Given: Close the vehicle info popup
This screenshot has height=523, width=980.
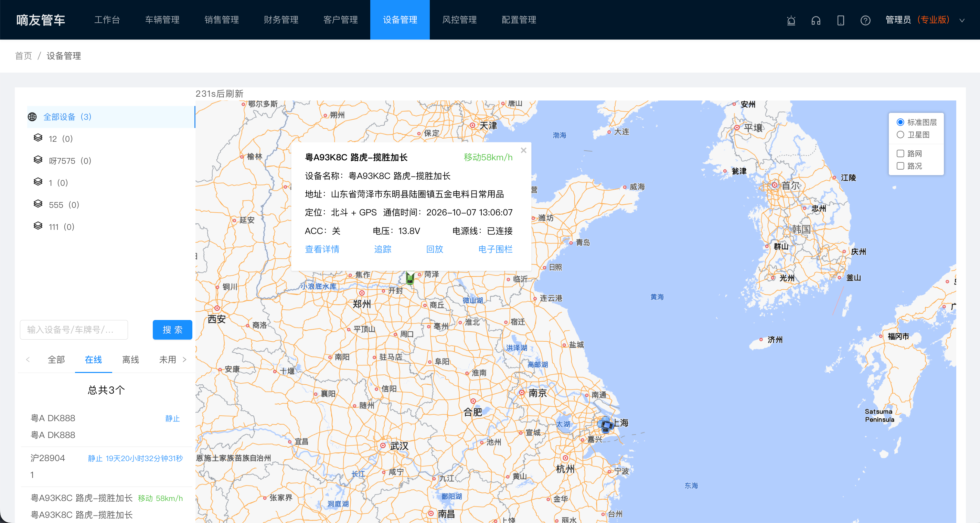Looking at the screenshot, I should [523, 150].
